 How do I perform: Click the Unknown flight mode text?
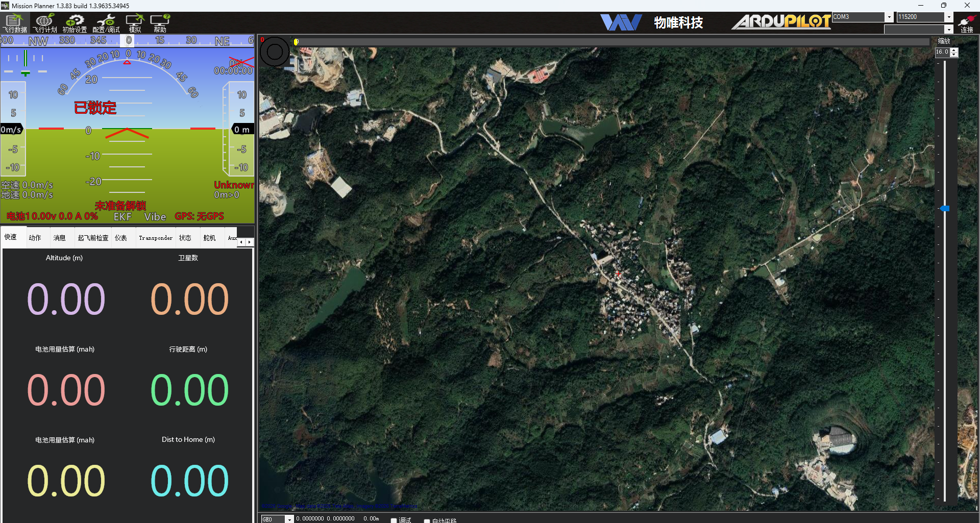234,185
